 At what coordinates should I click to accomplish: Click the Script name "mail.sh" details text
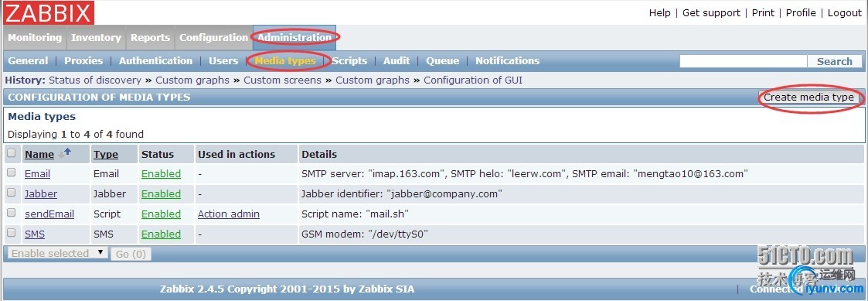(355, 214)
